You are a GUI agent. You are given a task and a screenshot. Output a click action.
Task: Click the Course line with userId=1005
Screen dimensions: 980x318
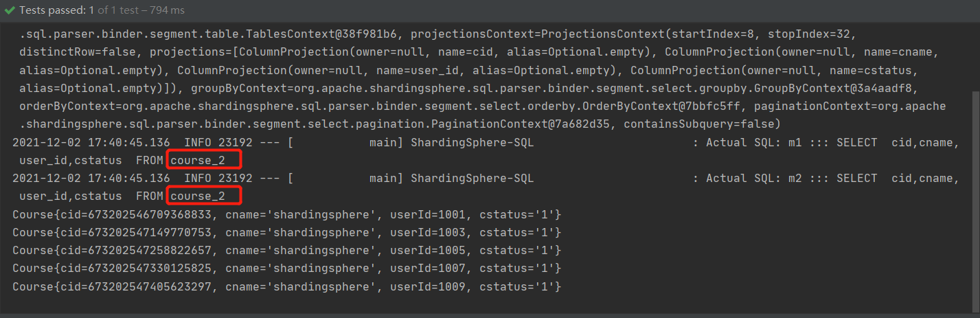click(x=286, y=251)
